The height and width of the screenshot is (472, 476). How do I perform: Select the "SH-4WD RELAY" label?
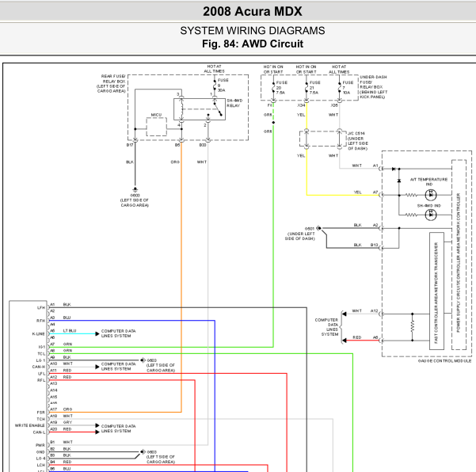[x=234, y=103]
